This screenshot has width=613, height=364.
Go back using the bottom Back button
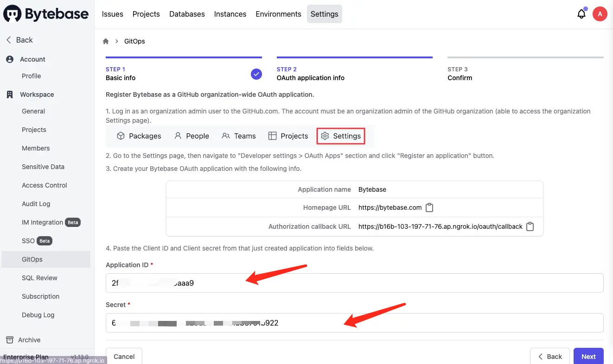(550, 356)
